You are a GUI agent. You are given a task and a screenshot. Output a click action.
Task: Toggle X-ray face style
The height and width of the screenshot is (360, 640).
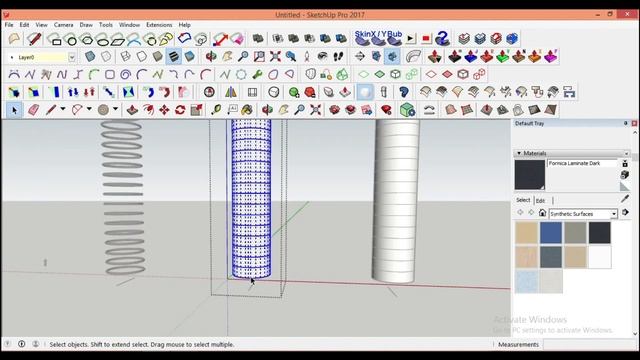pyautogui.click(x=90, y=56)
